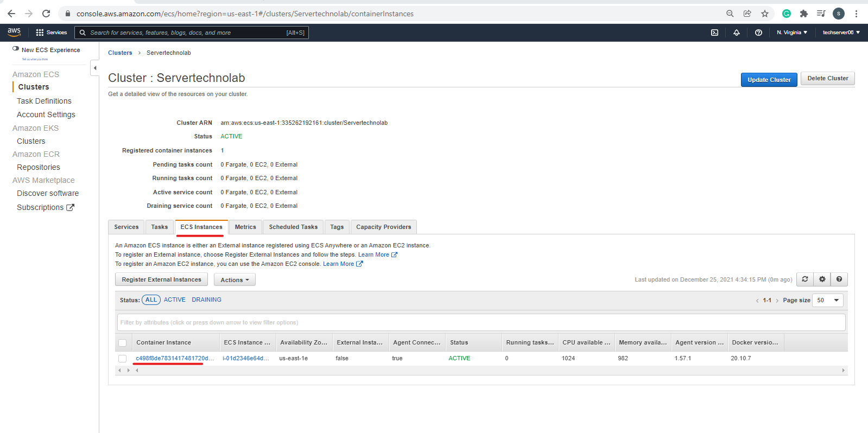This screenshot has height=433, width=868.
Task: Open the browser three-dot menu
Action: [856, 14]
